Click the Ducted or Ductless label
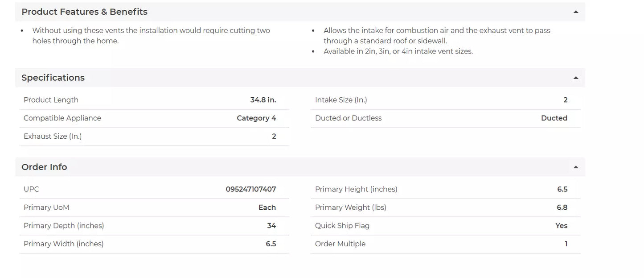This screenshot has height=278, width=644. pos(348,118)
